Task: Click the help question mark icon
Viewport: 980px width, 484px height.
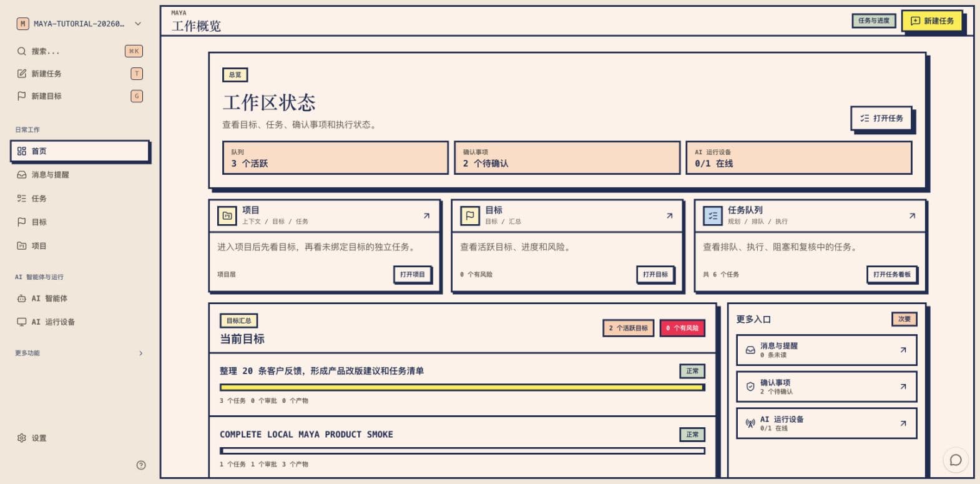Action: [x=141, y=465]
